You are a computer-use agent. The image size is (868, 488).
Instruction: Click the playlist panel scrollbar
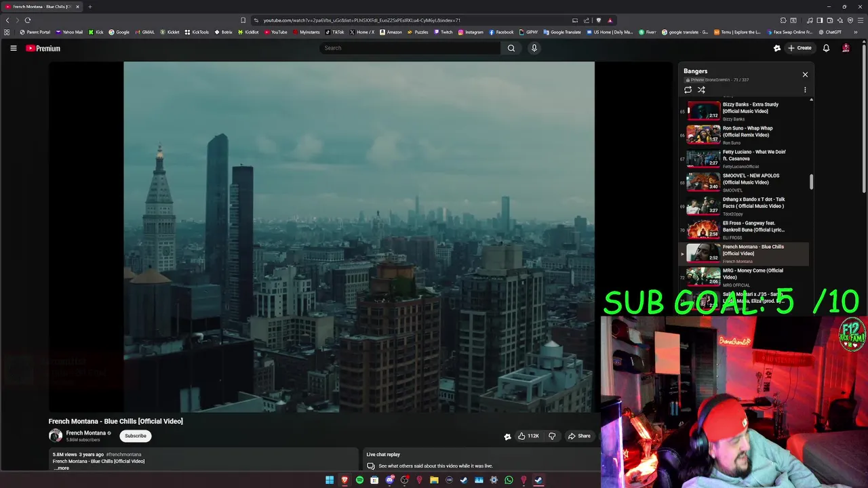tap(811, 182)
